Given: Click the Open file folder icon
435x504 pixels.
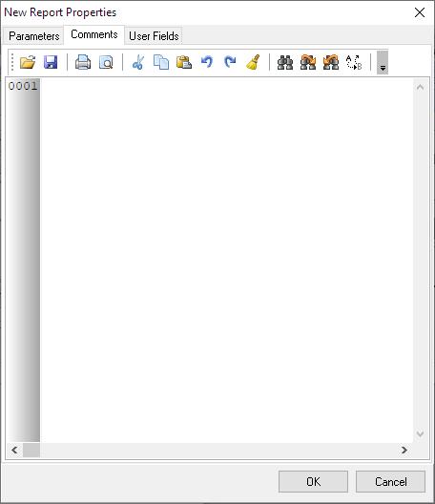Looking at the screenshot, I should point(28,62).
